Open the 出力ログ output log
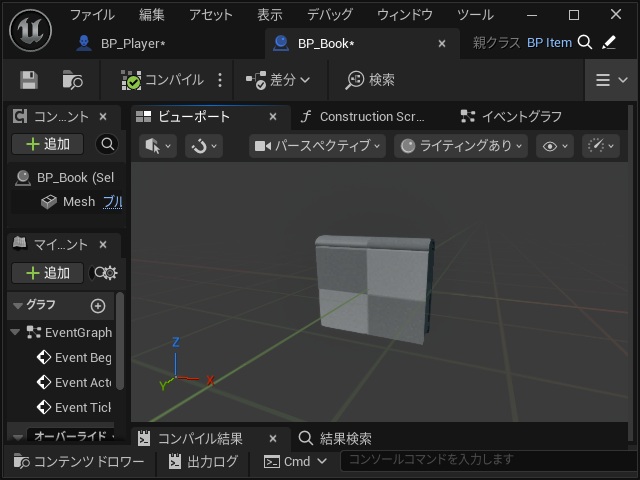The image size is (640, 480). pyautogui.click(x=203, y=462)
